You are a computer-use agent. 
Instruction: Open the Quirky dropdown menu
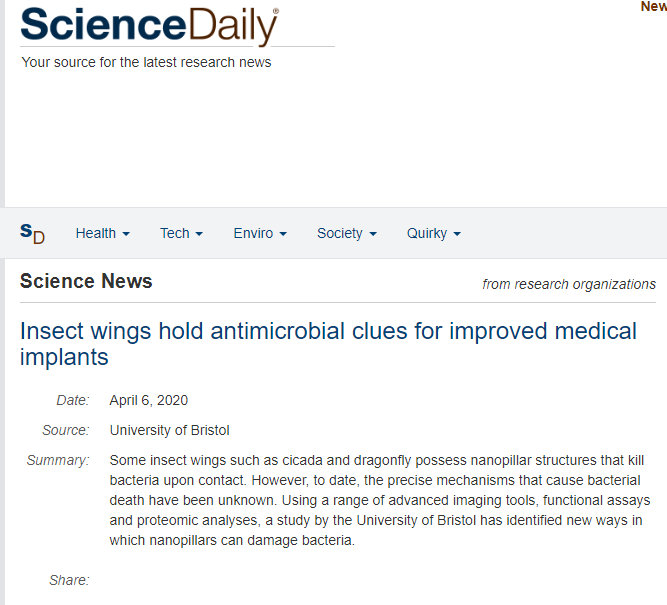pyautogui.click(x=433, y=233)
